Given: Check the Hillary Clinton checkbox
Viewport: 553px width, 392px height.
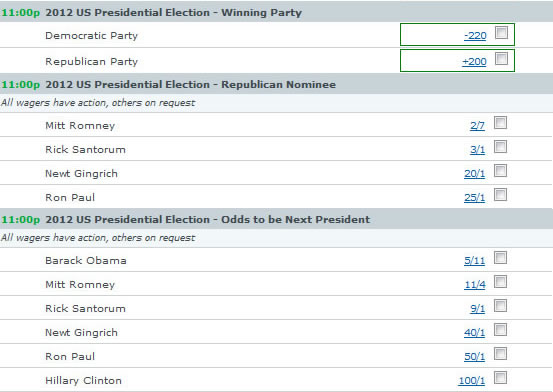Looking at the screenshot, I should [500, 378].
